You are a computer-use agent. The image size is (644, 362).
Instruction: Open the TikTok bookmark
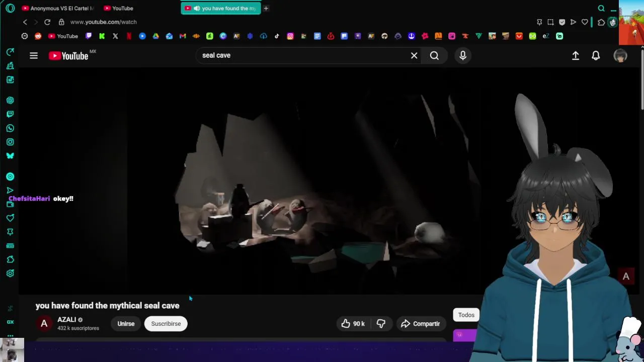(277, 36)
